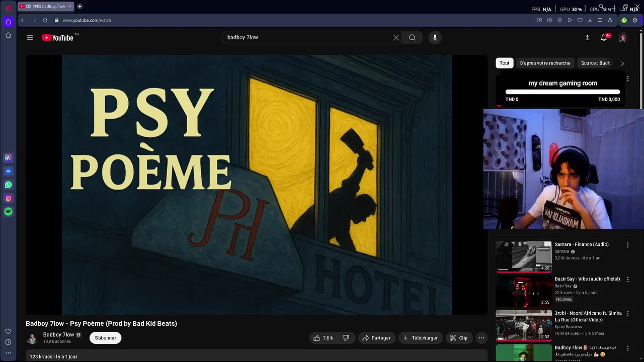Open browser profile account icon
This screenshot has width=644, height=362.
pos(610,20)
